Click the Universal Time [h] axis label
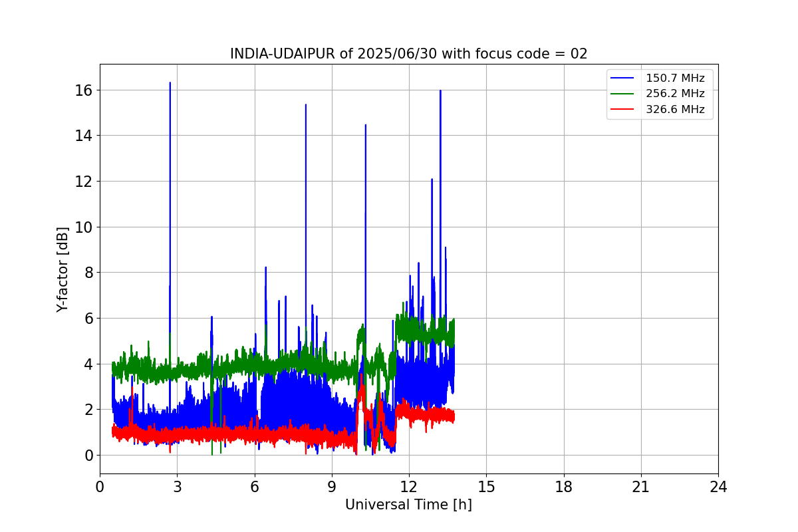 408,505
